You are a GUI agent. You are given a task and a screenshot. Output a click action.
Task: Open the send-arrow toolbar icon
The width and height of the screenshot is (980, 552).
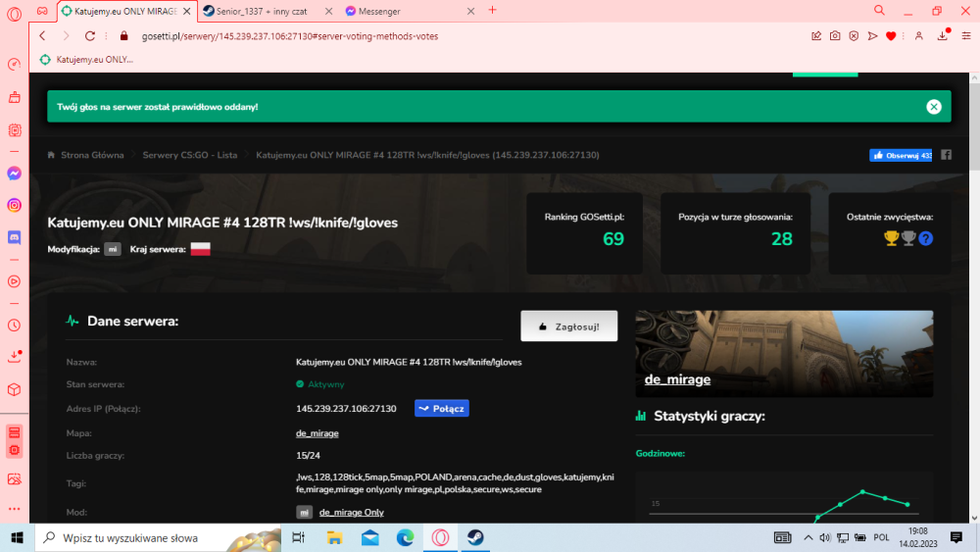[872, 35]
